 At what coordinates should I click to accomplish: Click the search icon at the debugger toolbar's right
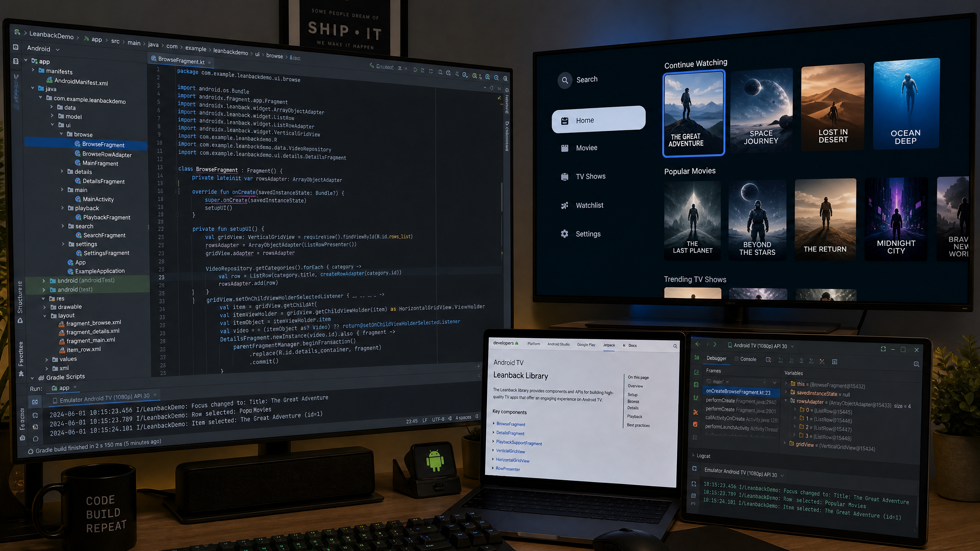[x=916, y=364]
